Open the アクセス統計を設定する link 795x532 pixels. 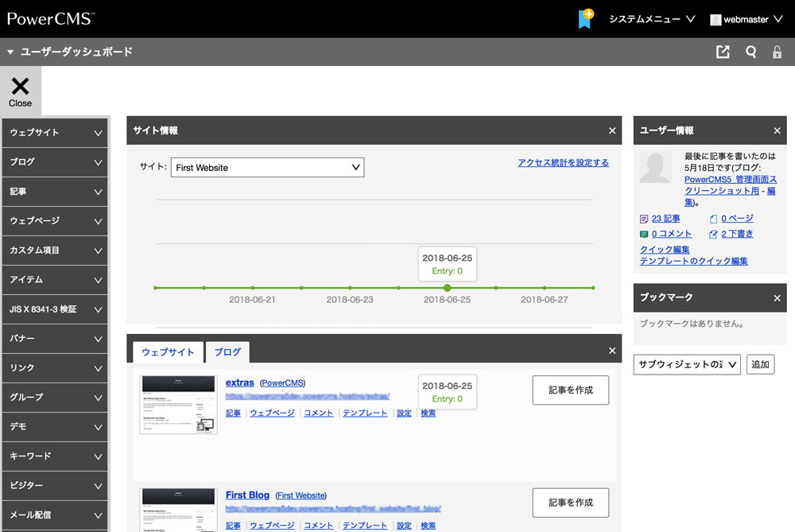pos(563,162)
